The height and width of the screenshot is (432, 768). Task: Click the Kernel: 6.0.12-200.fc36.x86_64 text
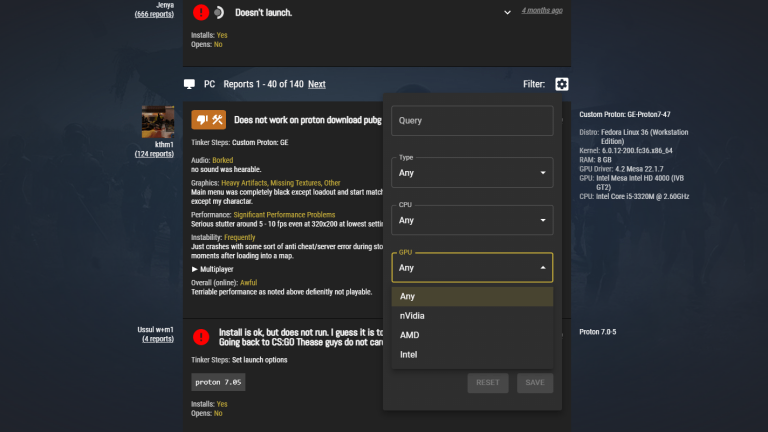click(x=625, y=150)
